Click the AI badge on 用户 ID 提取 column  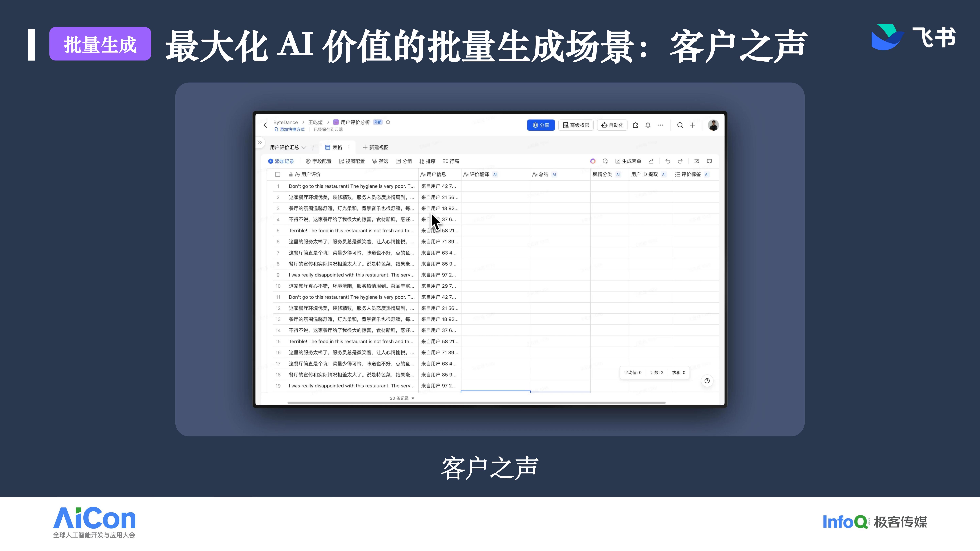(x=664, y=174)
